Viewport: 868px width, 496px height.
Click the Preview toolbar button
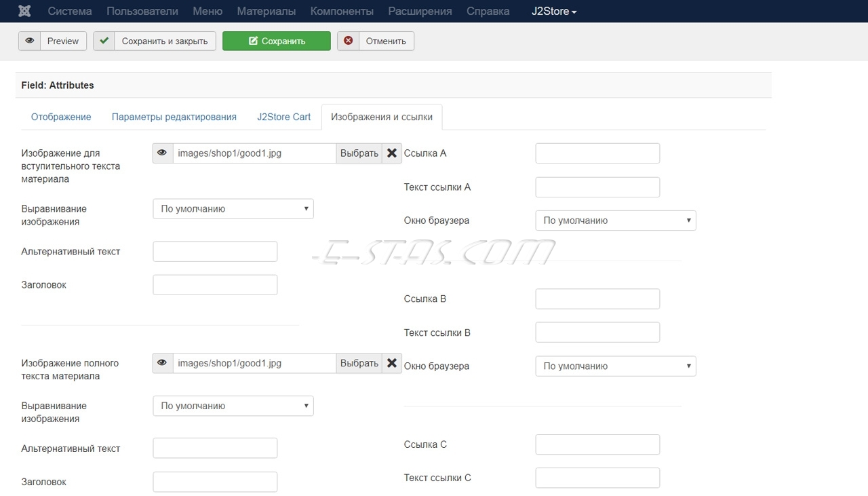tap(53, 41)
